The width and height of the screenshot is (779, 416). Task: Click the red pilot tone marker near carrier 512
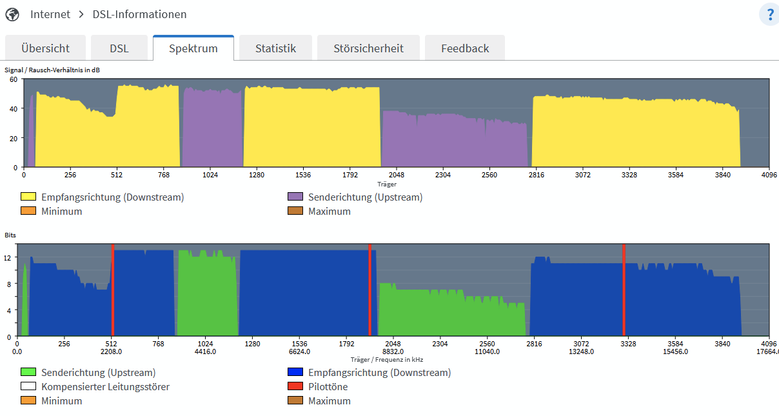pyautogui.click(x=113, y=290)
